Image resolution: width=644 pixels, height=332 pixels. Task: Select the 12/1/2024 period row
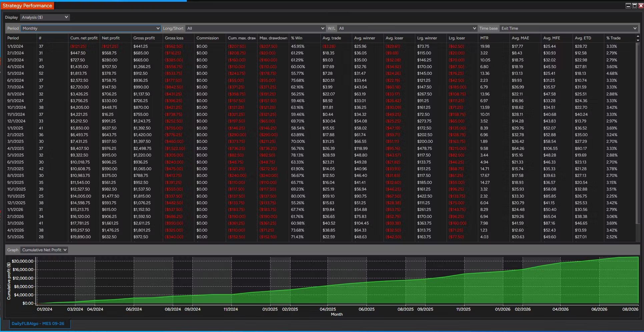[x=320, y=121]
